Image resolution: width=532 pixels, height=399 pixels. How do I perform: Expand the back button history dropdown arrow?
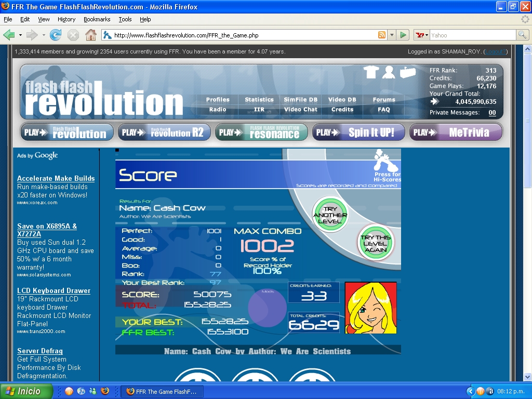click(20, 35)
